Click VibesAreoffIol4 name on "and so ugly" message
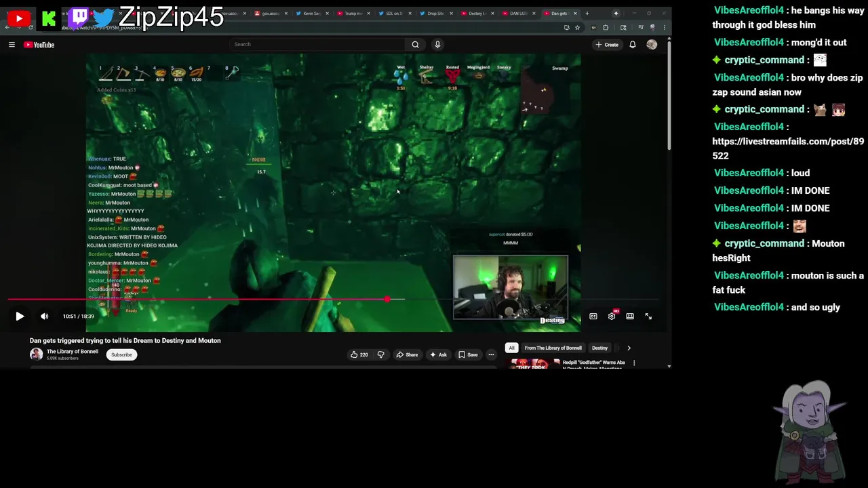868x488 pixels. click(749, 307)
